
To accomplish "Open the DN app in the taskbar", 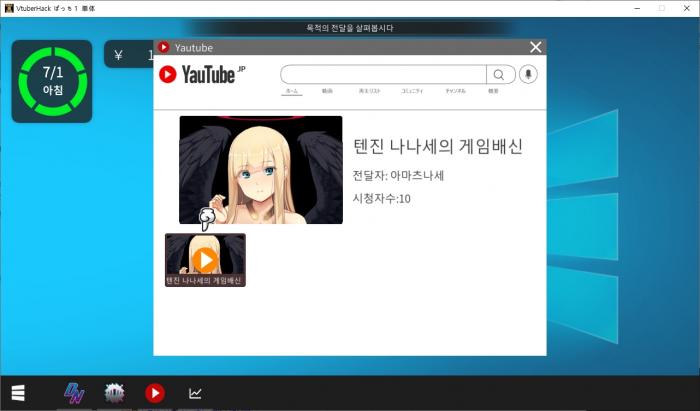I will (x=75, y=393).
